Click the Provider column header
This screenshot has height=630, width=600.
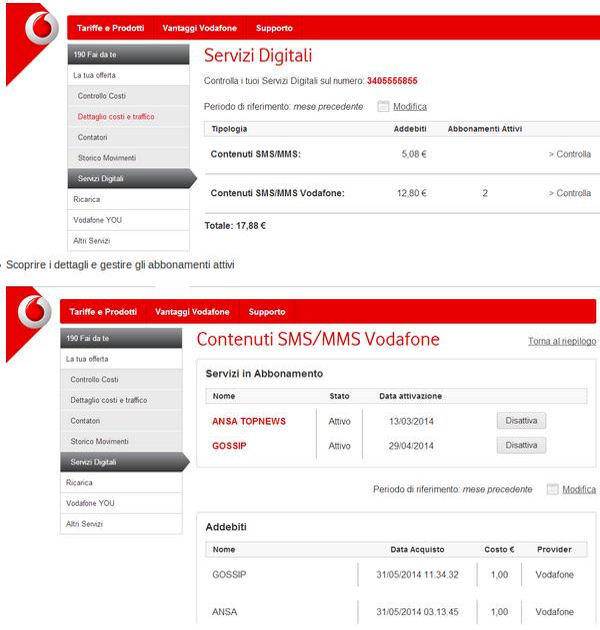click(554, 550)
